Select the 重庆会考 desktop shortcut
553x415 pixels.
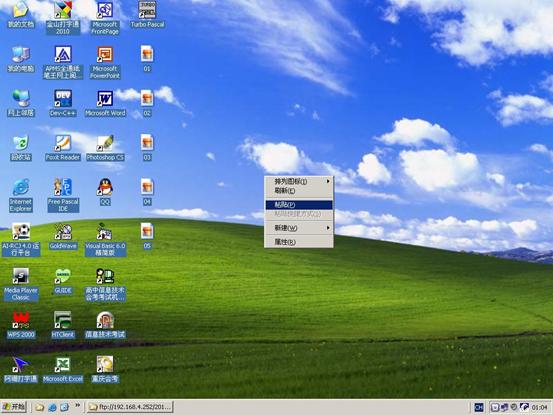[105, 369]
